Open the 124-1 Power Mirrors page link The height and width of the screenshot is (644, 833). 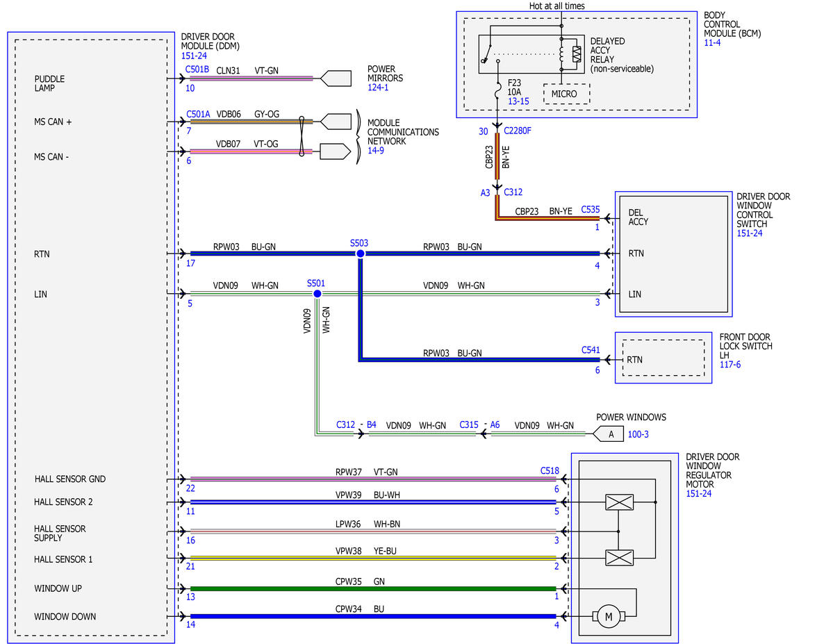[378, 88]
